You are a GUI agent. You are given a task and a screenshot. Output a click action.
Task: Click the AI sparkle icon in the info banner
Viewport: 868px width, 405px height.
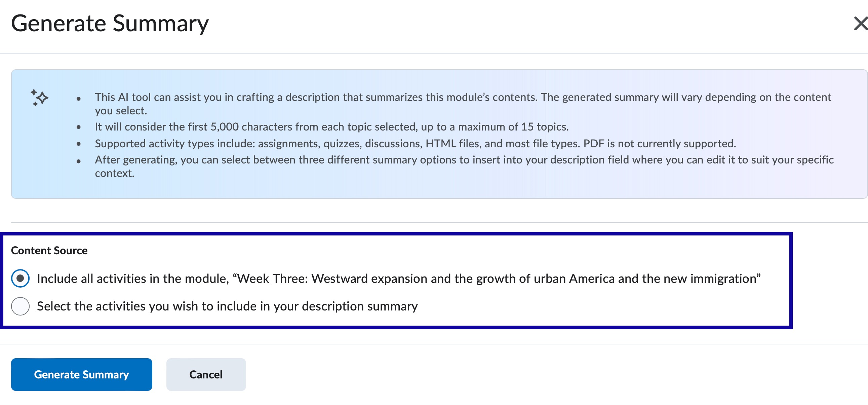click(x=39, y=98)
